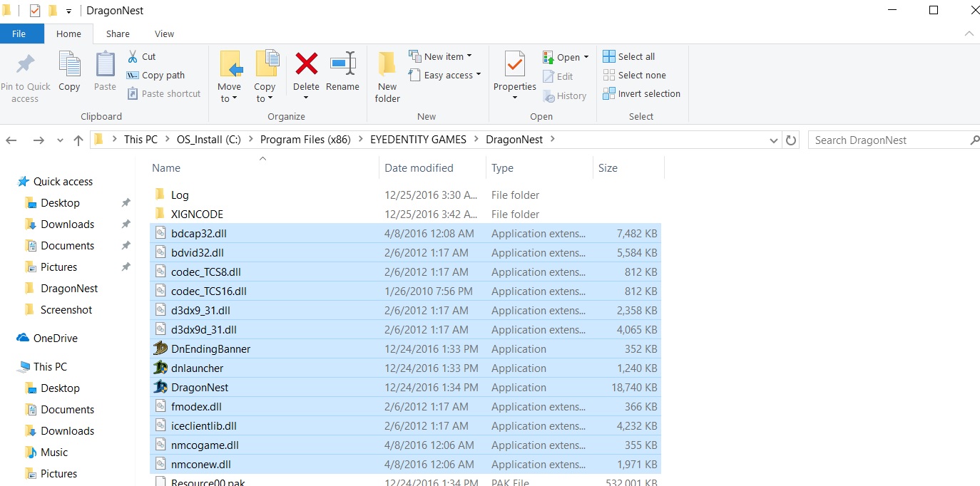Click the Pin to Quick access icon

25,65
